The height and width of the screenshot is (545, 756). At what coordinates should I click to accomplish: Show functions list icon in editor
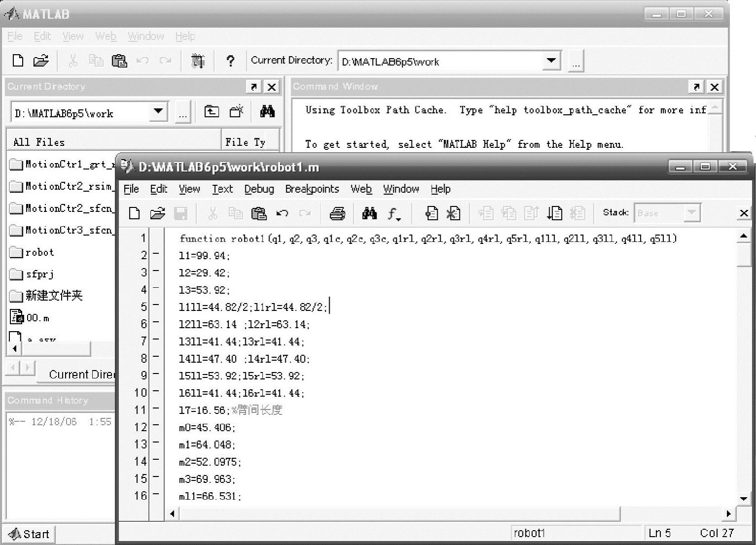(394, 213)
